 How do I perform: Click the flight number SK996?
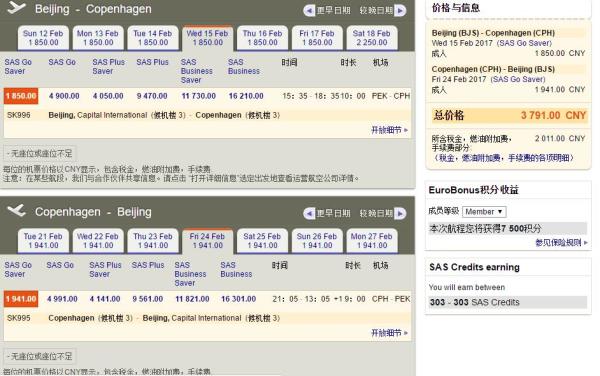click(x=18, y=115)
